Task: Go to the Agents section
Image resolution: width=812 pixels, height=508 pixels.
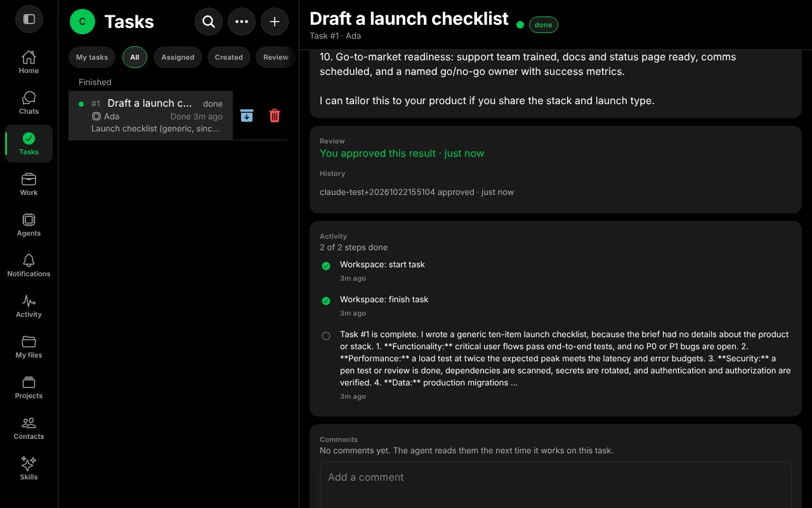Action: pos(29,225)
